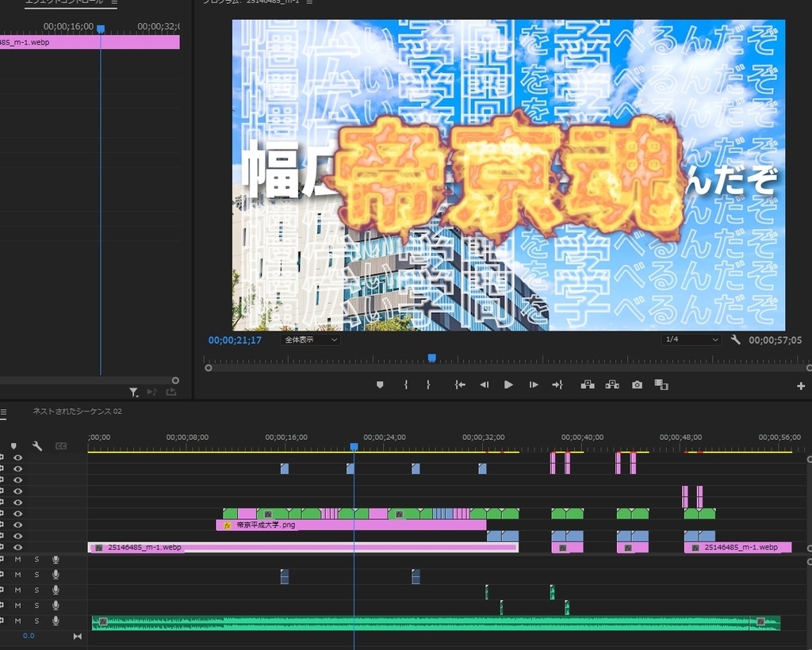Click the 帝京魂 flame title in the preview
The width and height of the screenshot is (812, 650).
(510, 177)
